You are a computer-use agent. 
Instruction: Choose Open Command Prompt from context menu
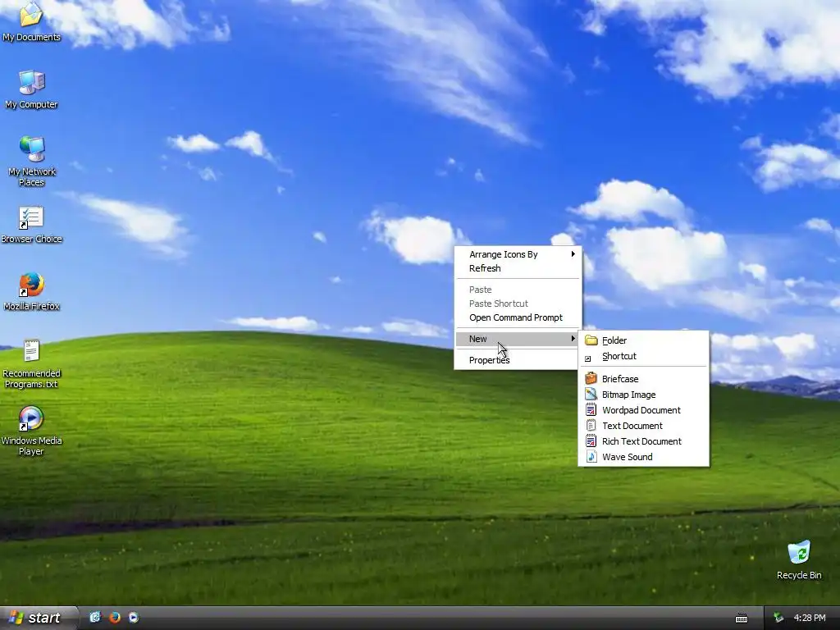point(518,317)
